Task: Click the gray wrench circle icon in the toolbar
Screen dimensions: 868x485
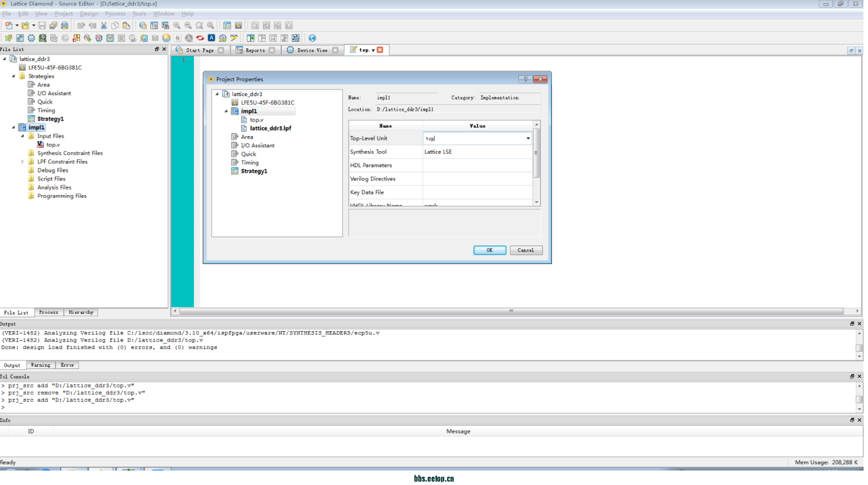Action: tap(189, 38)
